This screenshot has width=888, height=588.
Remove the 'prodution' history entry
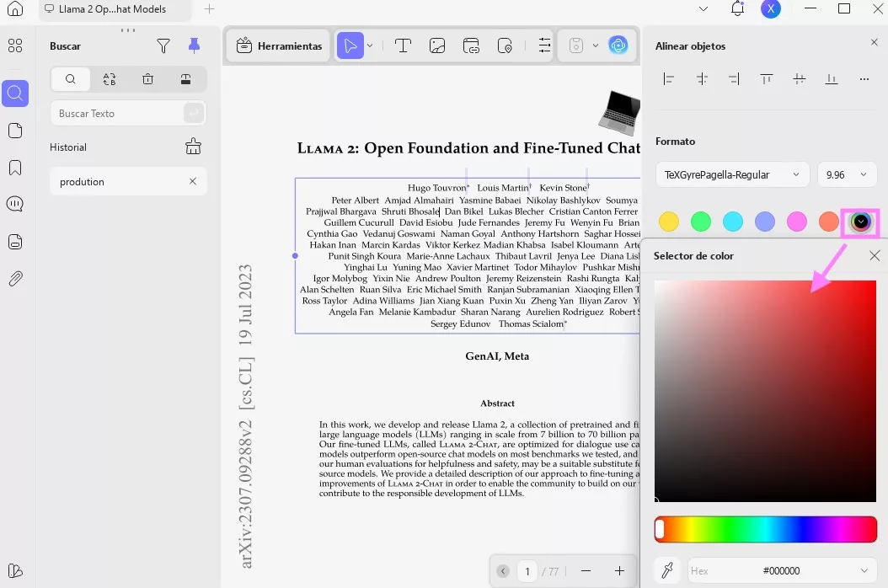[193, 181]
